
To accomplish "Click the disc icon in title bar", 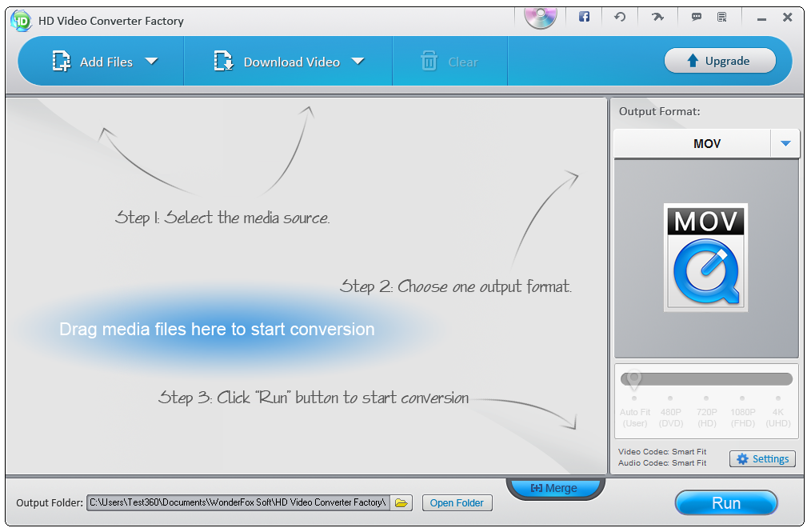I will [x=540, y=16].
